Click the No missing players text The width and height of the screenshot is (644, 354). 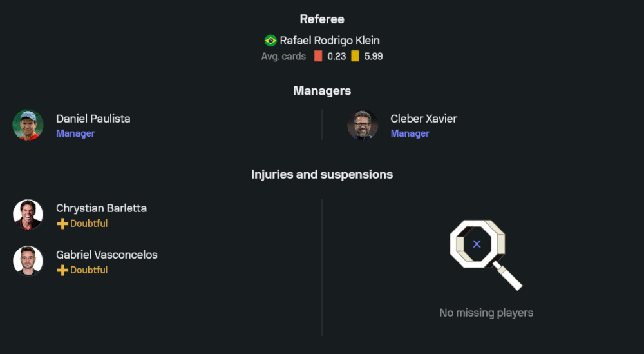click(486, 313)
